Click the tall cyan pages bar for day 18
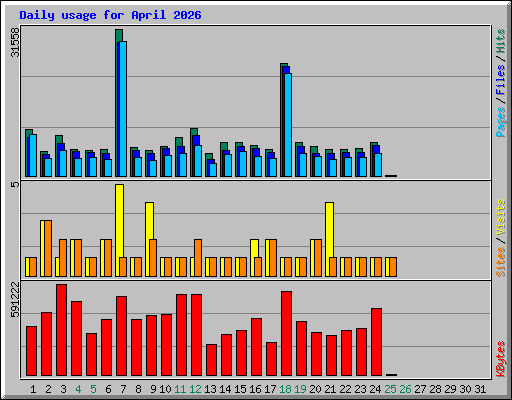 [x=288, y=125]
